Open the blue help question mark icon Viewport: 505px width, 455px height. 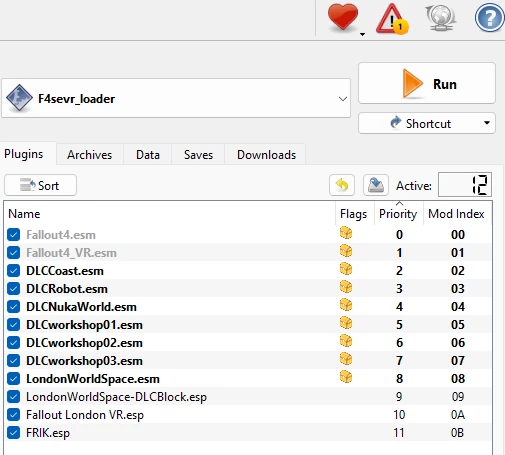click(489, 18)
